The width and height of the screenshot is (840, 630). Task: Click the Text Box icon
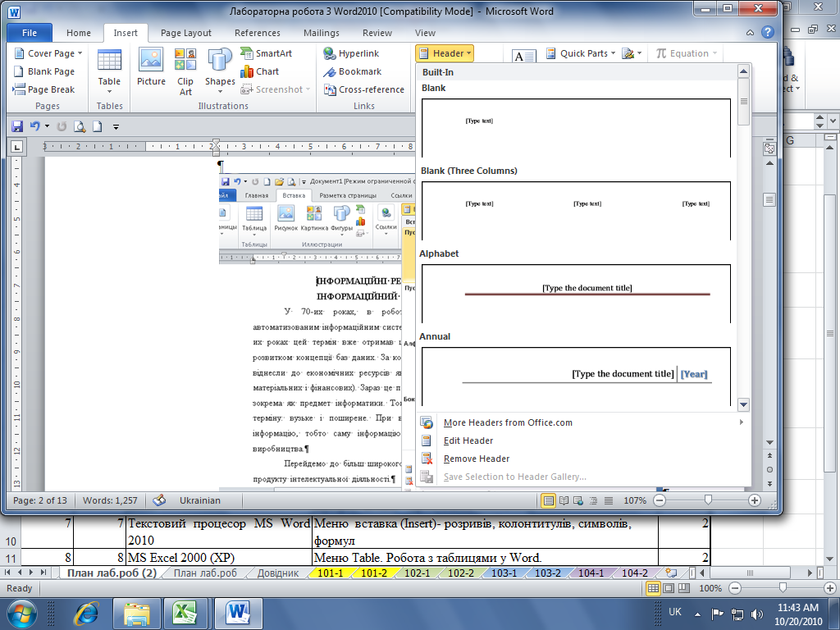pos(523,56)
